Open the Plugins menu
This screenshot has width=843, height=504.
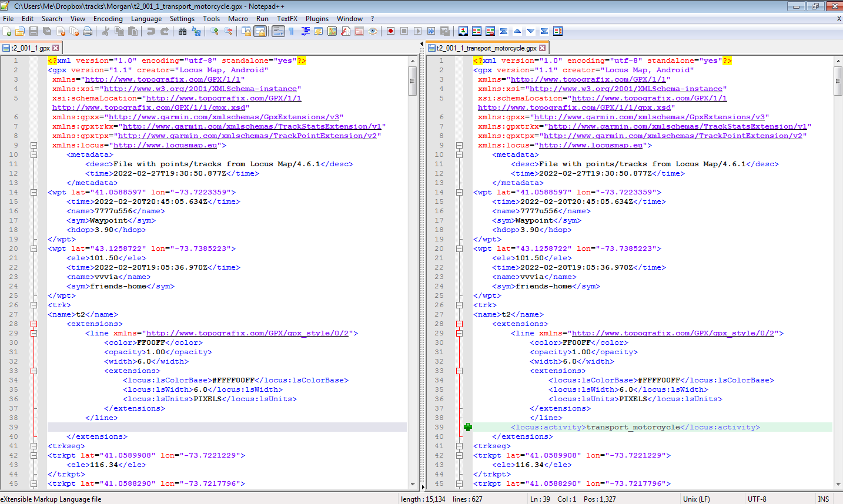[x=317, y=19]
